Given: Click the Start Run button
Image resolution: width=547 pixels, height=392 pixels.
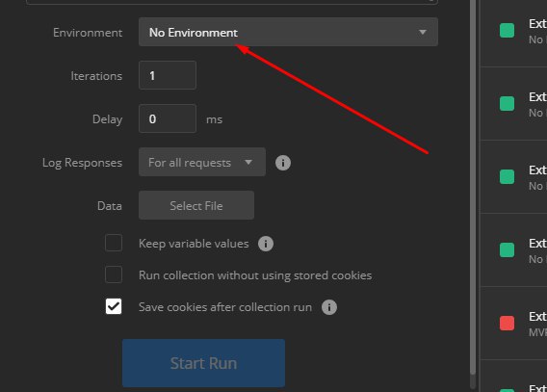Looking at the screenshot, I should pos(204,363).
